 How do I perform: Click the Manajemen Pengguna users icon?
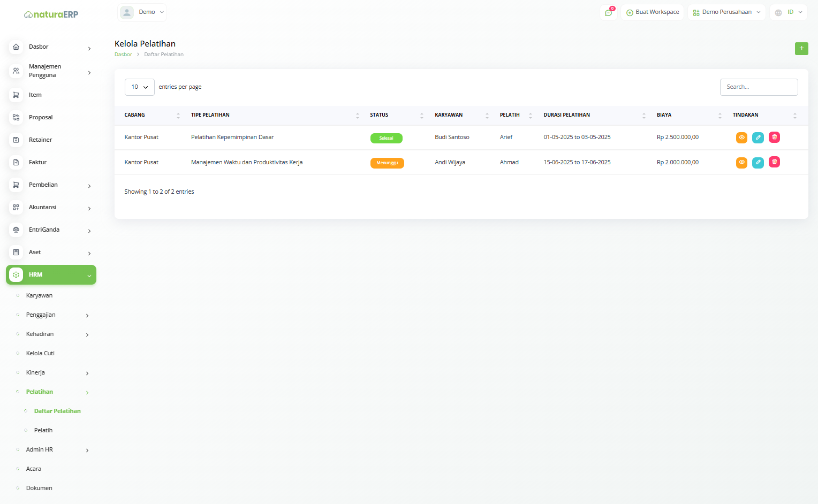(16, 71)
